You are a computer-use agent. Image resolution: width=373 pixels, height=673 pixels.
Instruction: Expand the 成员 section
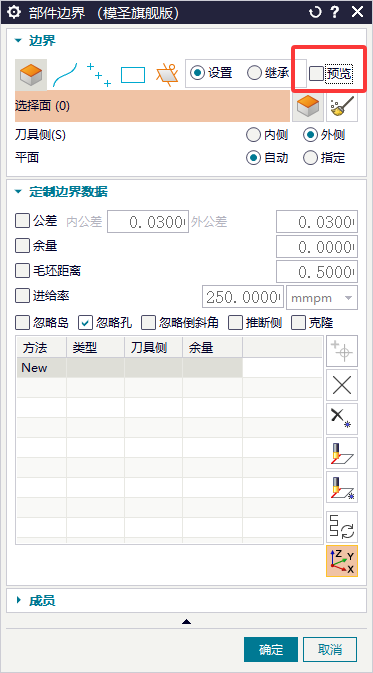pos(18,600)
